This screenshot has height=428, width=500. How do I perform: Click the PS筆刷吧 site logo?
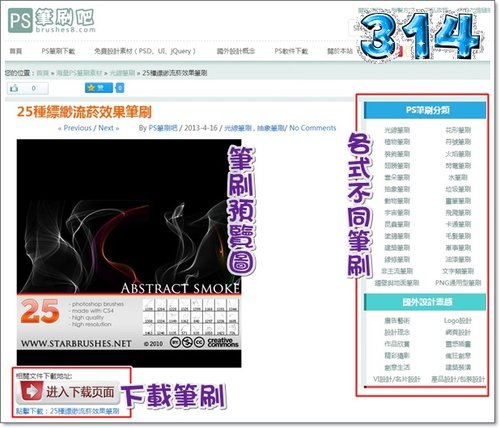[x=52, y=21]
